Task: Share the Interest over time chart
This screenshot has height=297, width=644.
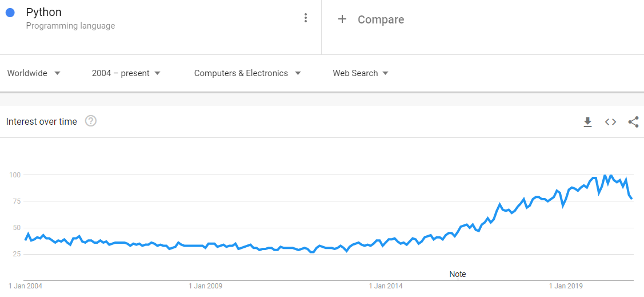Action: click(633, 122)
